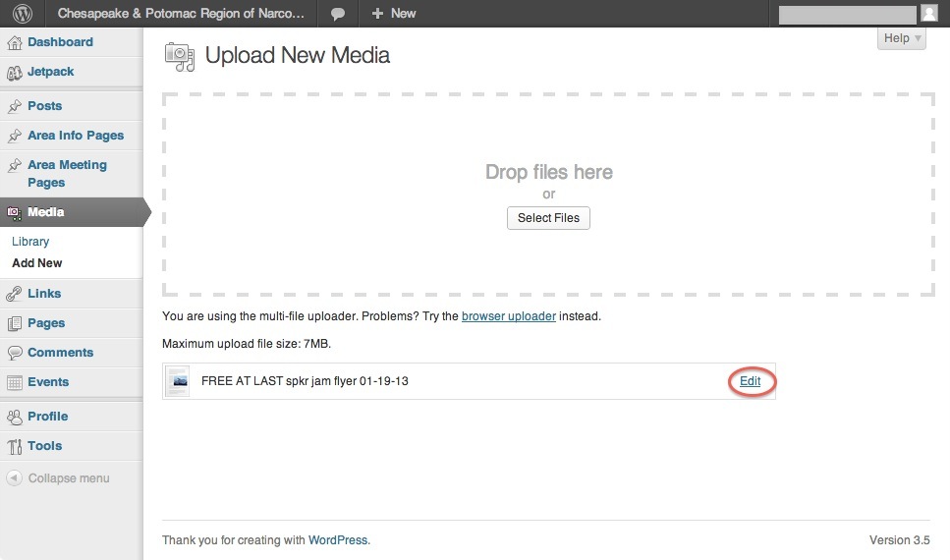Viewport: 950px width, 560px height.
Task: Go to Profile settings
Action: [x=48, y=417]
